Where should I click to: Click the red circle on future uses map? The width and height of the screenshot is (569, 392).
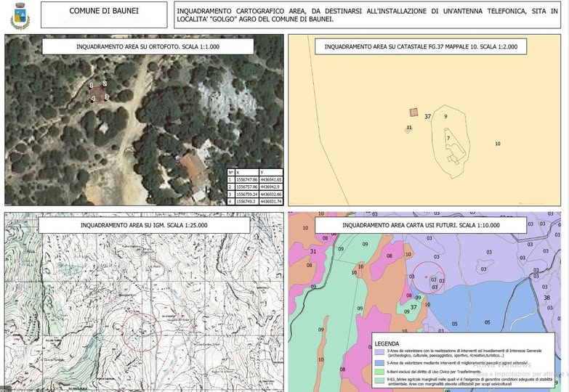(x=427, y=278)
